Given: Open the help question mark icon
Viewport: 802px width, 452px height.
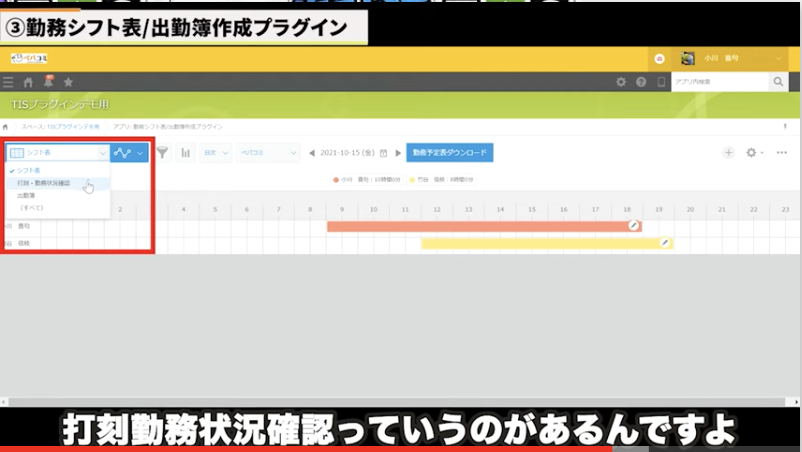Looking at the screenshot, I should (641, 82).
